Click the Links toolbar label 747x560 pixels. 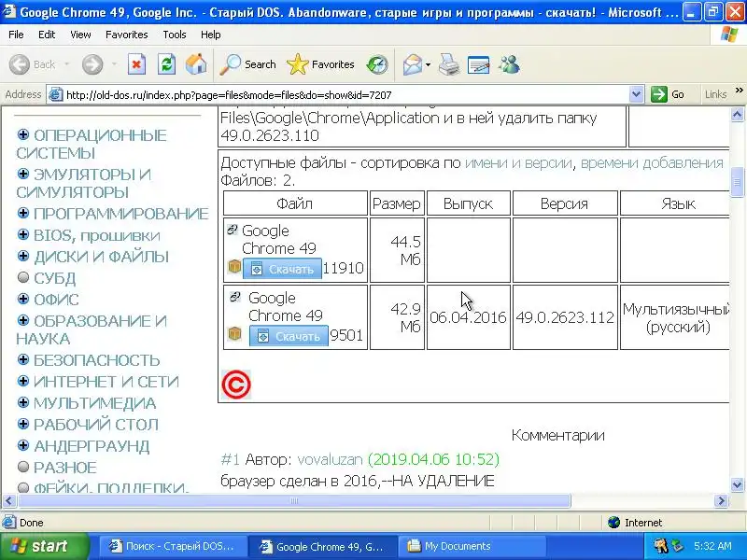715,94
